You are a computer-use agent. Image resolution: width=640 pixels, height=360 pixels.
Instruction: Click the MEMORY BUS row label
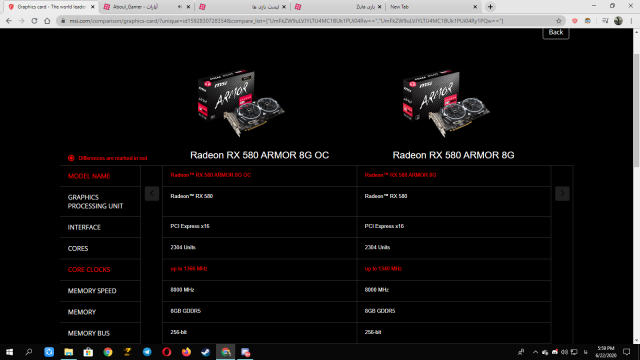[89, 333]
